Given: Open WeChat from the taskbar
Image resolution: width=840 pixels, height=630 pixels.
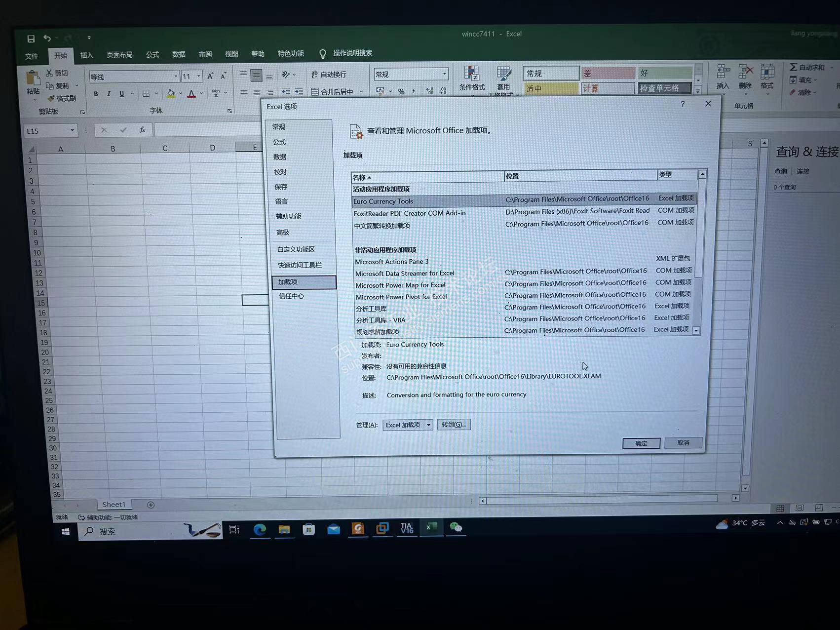Looking at the screenshot, I should click(x=456, y=527).
